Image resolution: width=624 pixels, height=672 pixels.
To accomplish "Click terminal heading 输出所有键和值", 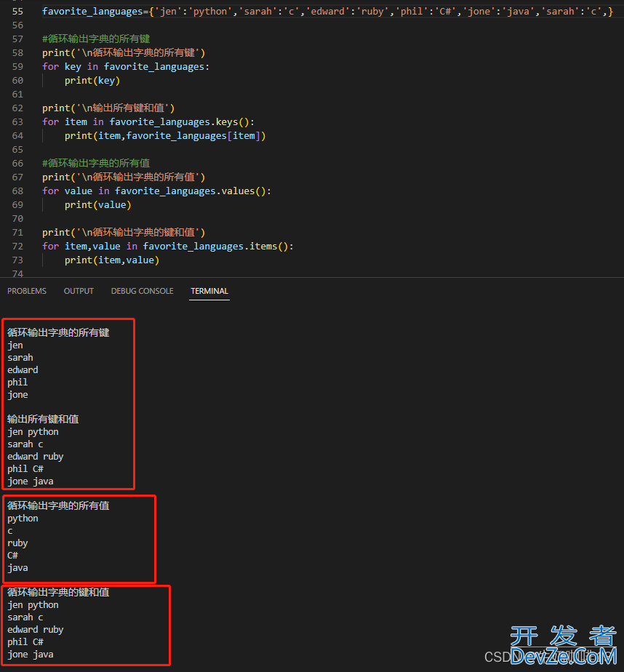I will coord(43,419).
